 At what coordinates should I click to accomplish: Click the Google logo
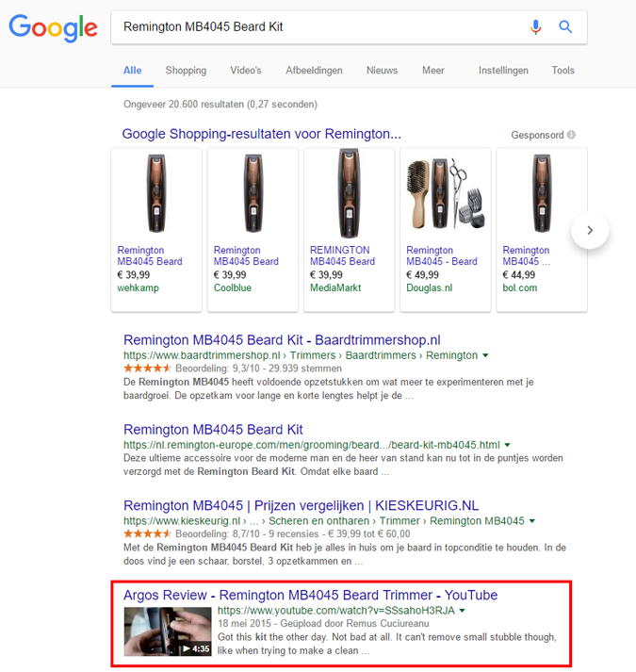tap(54, 28)
